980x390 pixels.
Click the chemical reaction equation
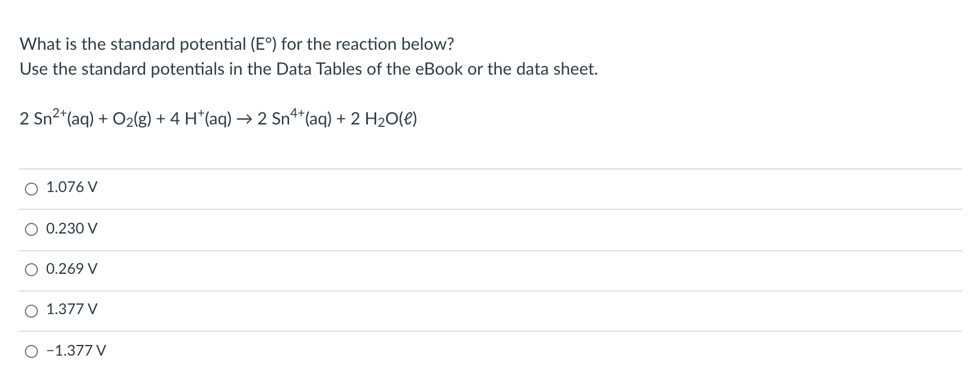[x=217, y=119]
